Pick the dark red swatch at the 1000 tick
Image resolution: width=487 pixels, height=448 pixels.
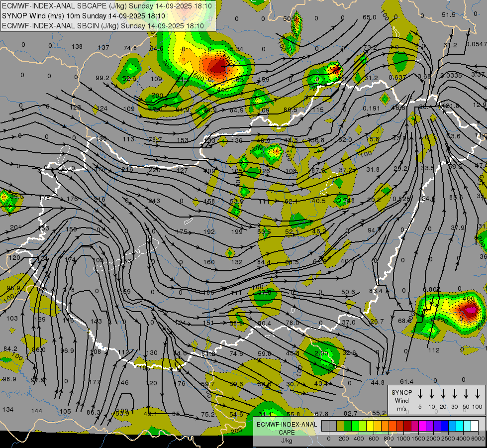point(407,426)
